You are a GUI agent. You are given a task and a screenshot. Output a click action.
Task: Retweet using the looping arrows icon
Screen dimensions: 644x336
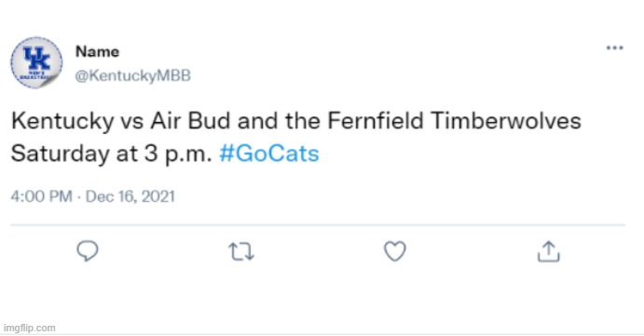coord(241,251)
